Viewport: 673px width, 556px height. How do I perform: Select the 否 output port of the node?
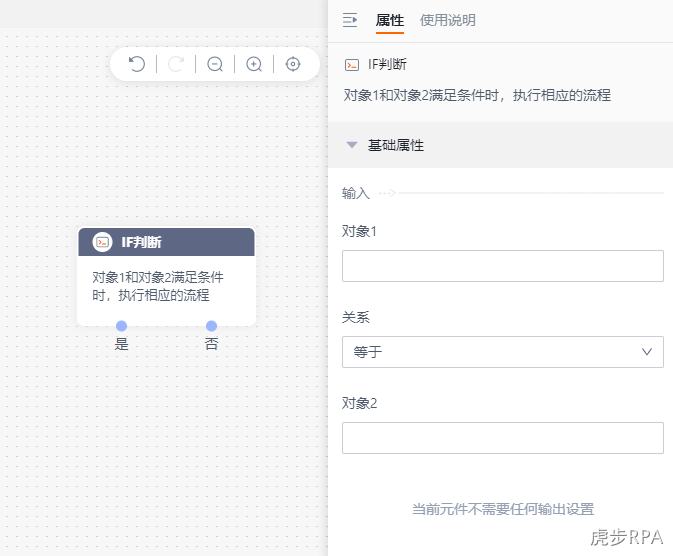tap(211, 326)
